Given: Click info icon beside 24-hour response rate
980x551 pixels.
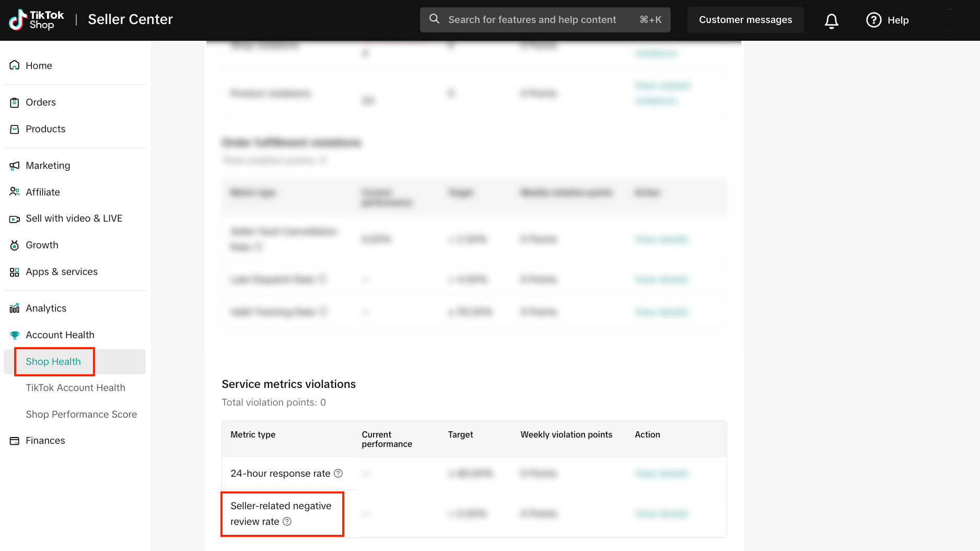Looking at the screenshot, I should pyautogui.click(x=339, y=473).
